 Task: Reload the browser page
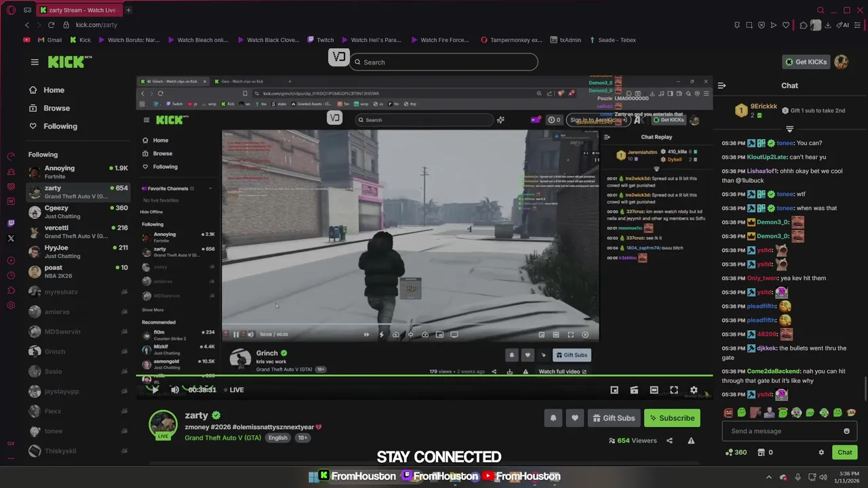(x=51, y=25)
